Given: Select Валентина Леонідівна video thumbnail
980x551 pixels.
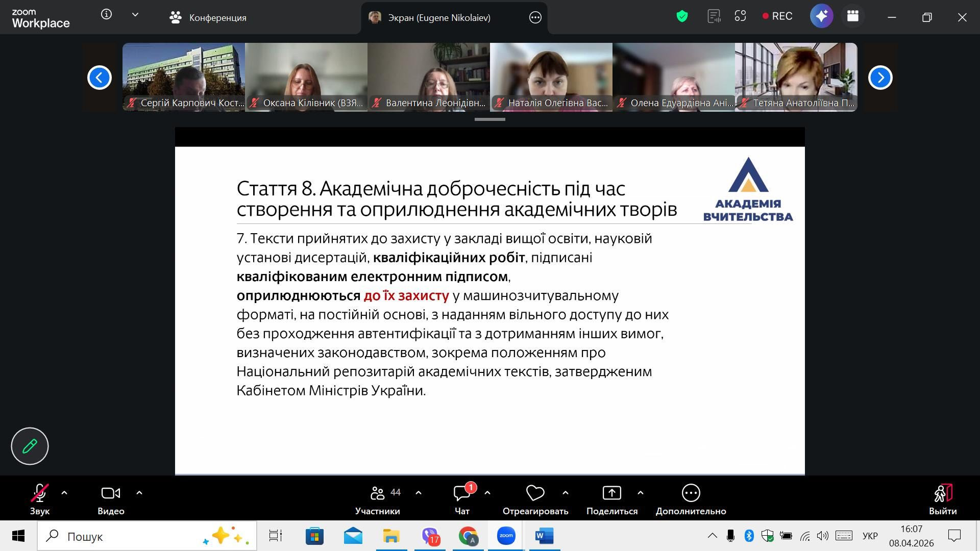Looking at the screenshot, I should (x=429, y=77).
